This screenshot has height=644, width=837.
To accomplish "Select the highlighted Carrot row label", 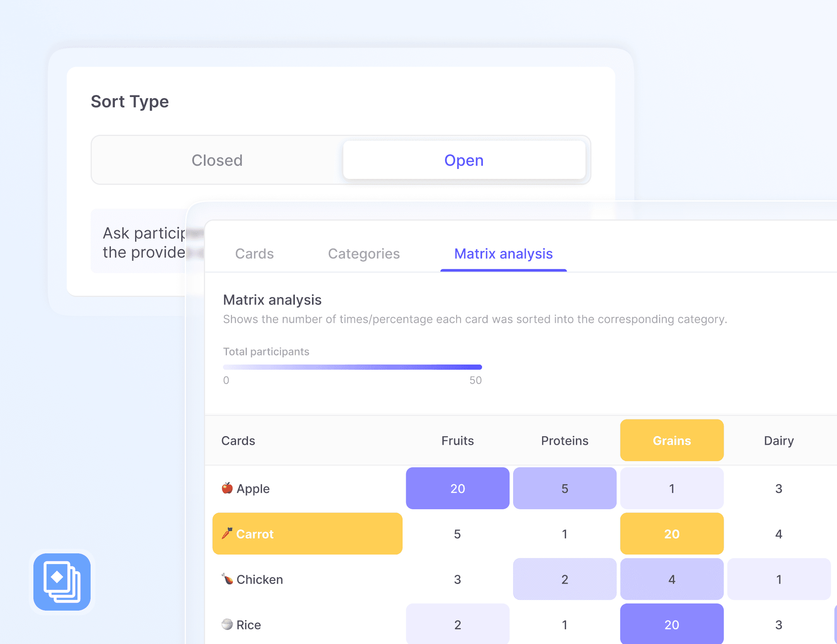I will click(x=307, y=533).
